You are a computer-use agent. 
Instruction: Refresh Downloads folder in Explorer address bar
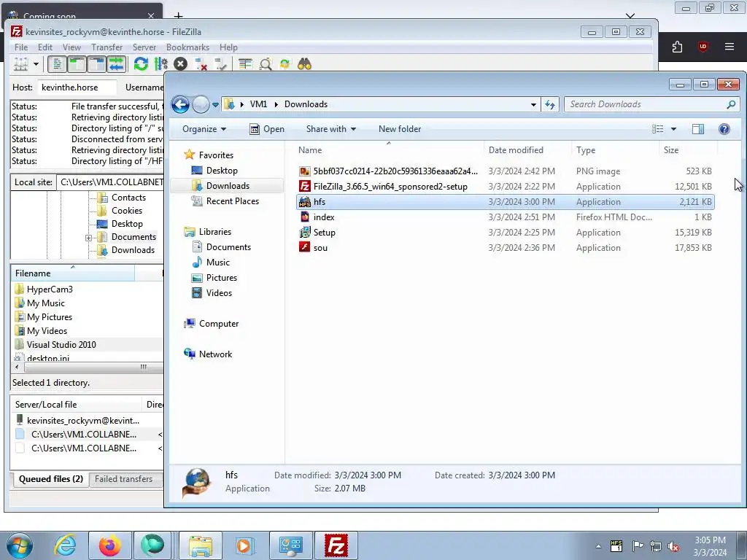(550, 104)
